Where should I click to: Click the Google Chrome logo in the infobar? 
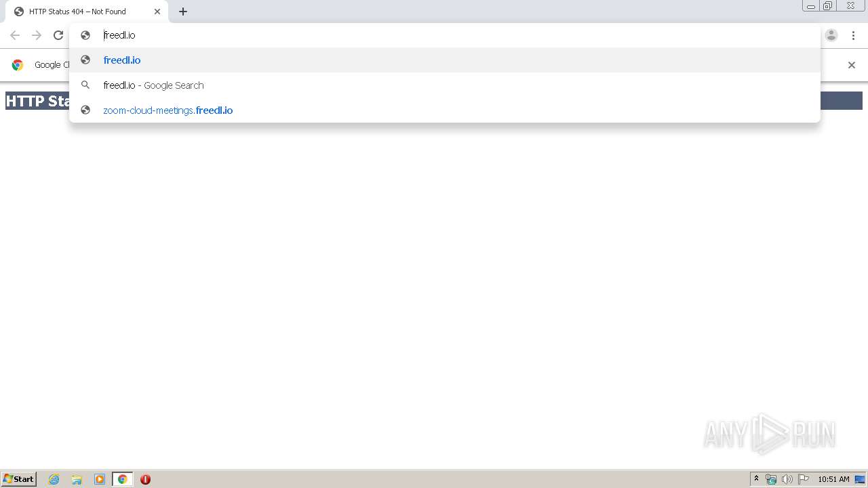click(x=18, y=65)
